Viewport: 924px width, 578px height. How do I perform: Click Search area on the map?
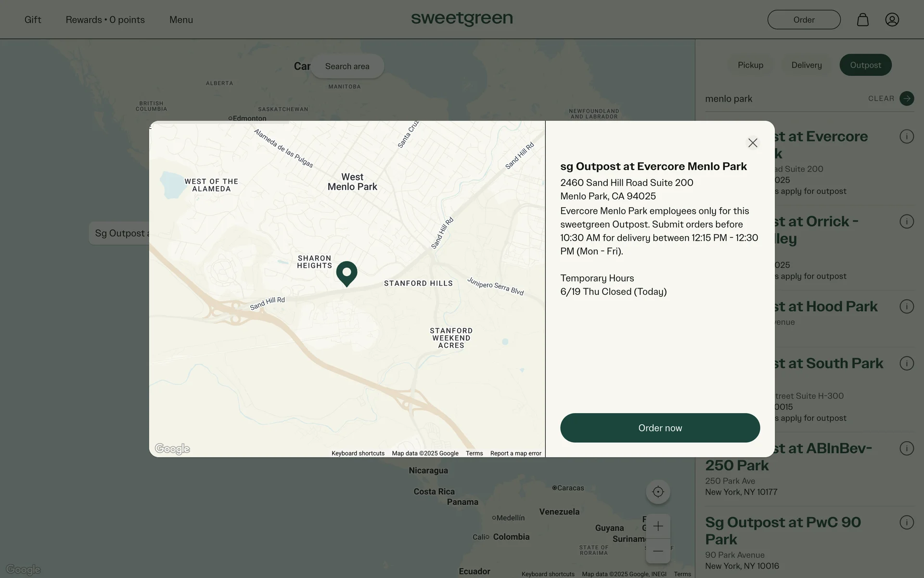coord(347,66)
